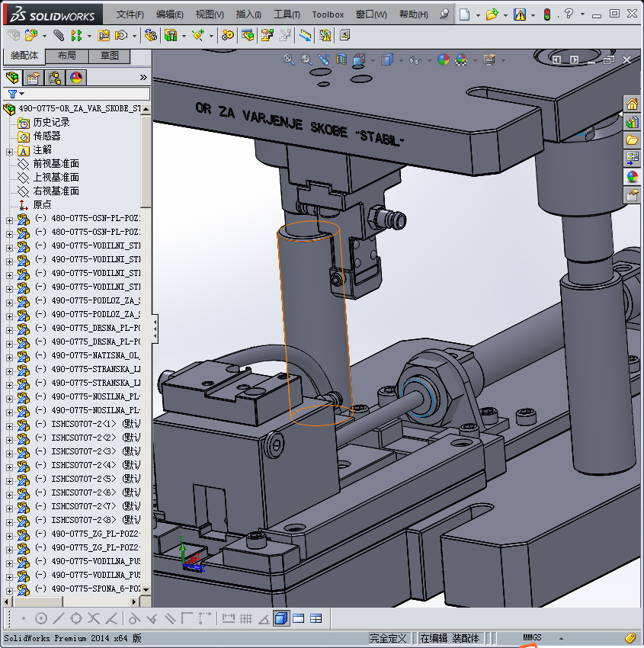Viewport: 644px width, 648px height.
Task: Toggle the rebuild traffic light icon
Action: [x=546, y=14]
